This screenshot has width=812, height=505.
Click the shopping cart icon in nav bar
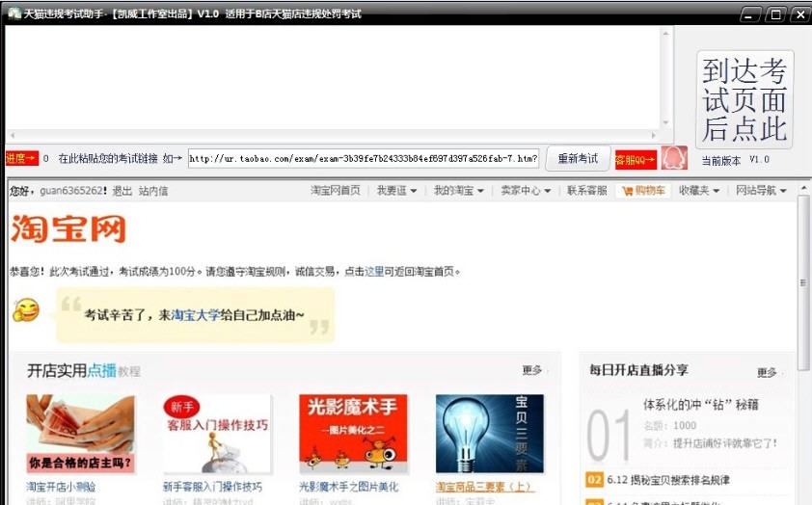pos(628,192)
